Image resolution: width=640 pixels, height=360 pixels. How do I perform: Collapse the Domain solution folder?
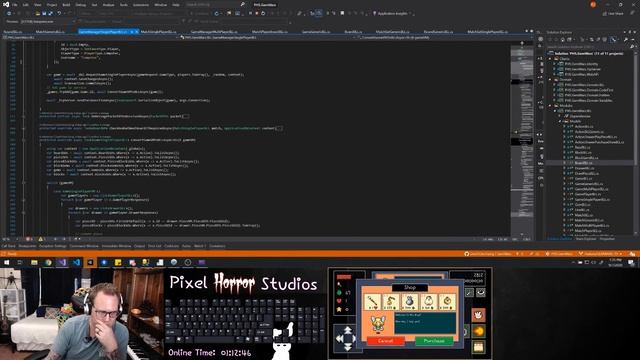550,79
